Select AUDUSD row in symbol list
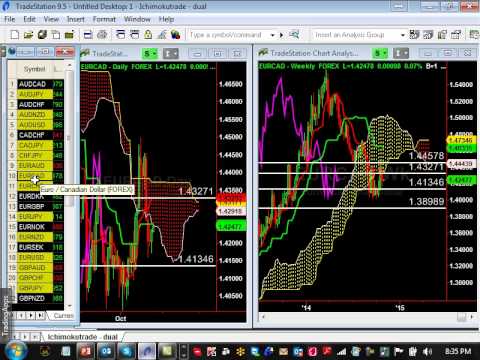 (35, 125)
